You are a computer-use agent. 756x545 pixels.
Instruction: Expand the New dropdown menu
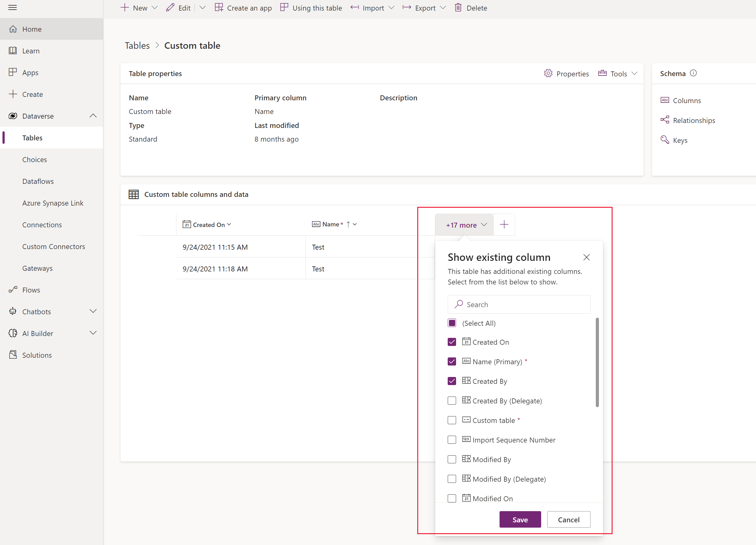click(155, 8)
